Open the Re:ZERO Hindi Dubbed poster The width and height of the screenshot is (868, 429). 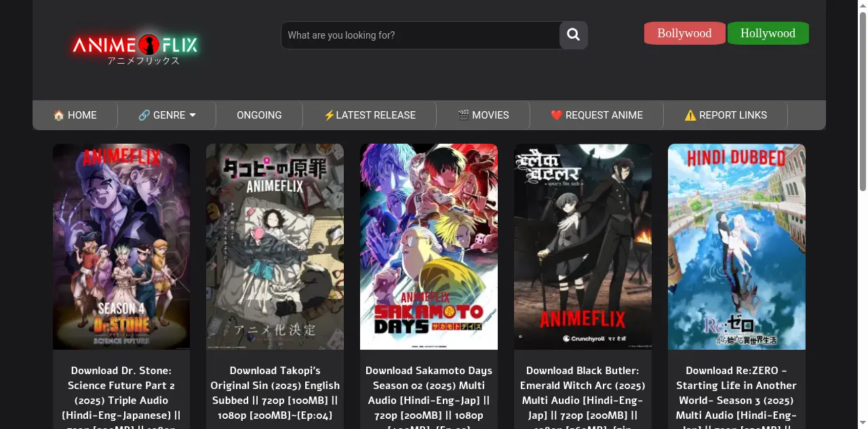tap(736, 247)
